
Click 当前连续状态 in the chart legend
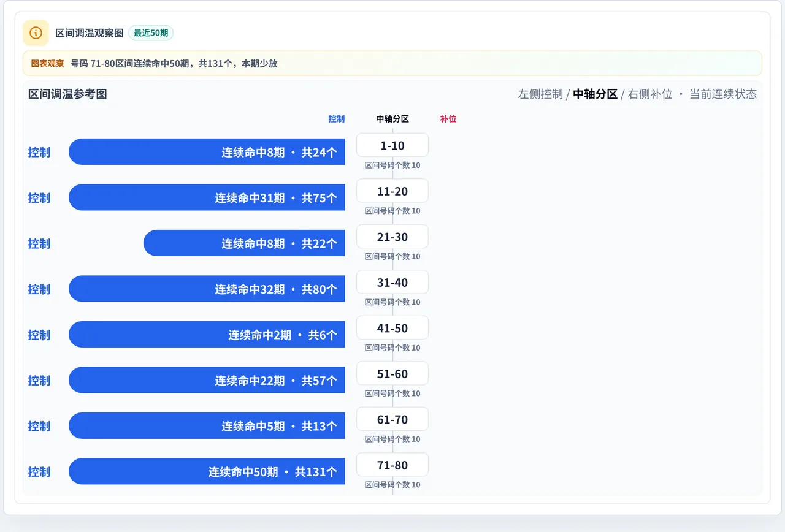723,94
